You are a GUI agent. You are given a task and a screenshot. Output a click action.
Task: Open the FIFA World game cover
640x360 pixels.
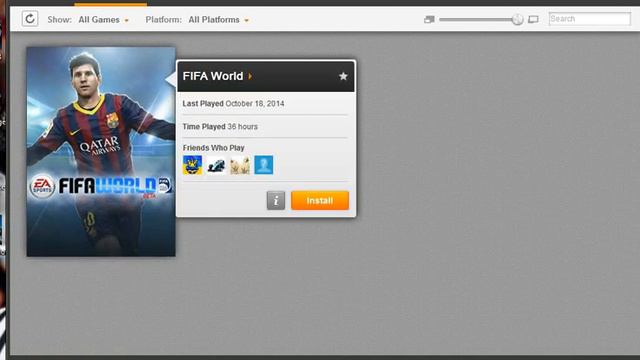[101, 151]
